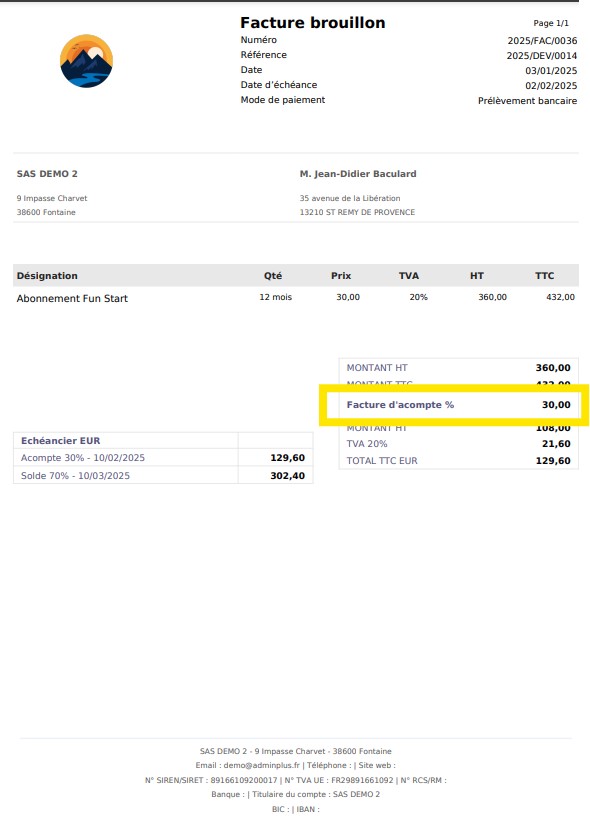This screenshot has height=837, width=590.
Task: Click the Page 1/1 indicator
Action: tap(551, 23)
